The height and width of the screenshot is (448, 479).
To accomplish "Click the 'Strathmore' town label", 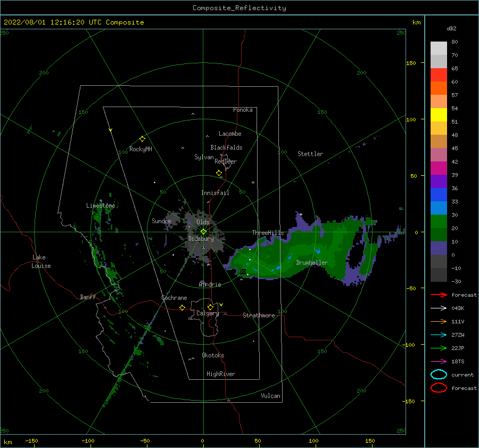I will [x=259, y=315].
